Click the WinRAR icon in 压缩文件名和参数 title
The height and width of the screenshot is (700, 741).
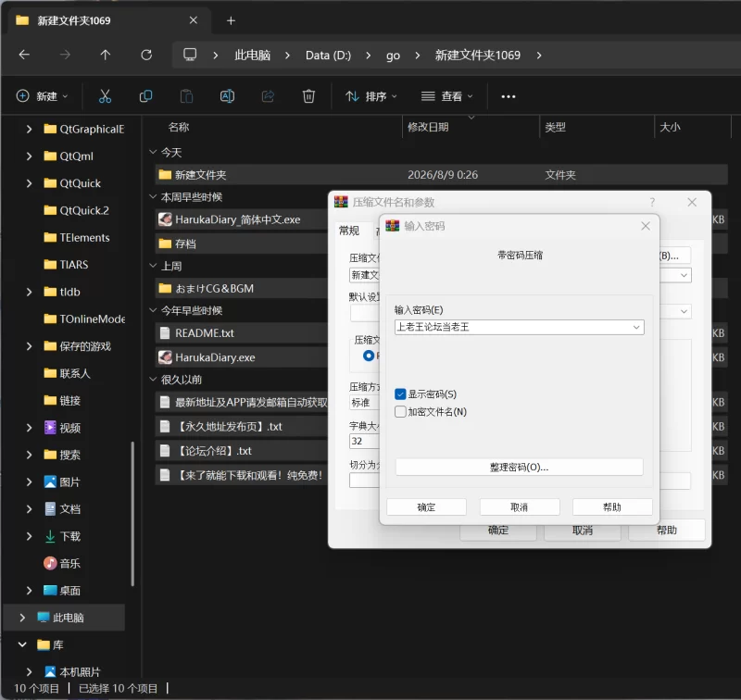(x=341, y=202)
